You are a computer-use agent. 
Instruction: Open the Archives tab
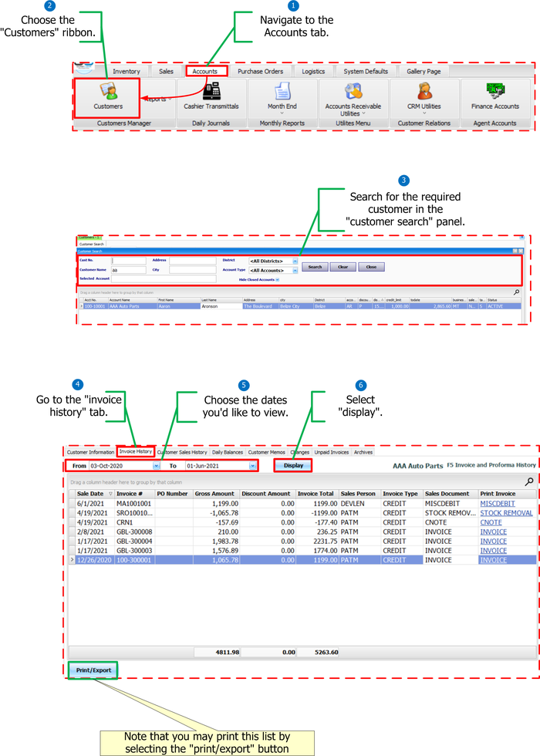point(363,452)
